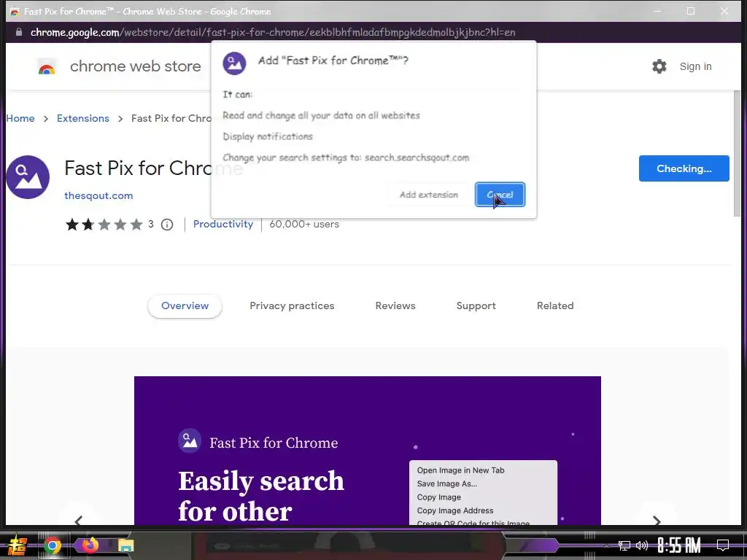The height and width of the screenshot is (560, 747).
Task: Open Google Chrome from the taskbar
Action: click(53, 545)
